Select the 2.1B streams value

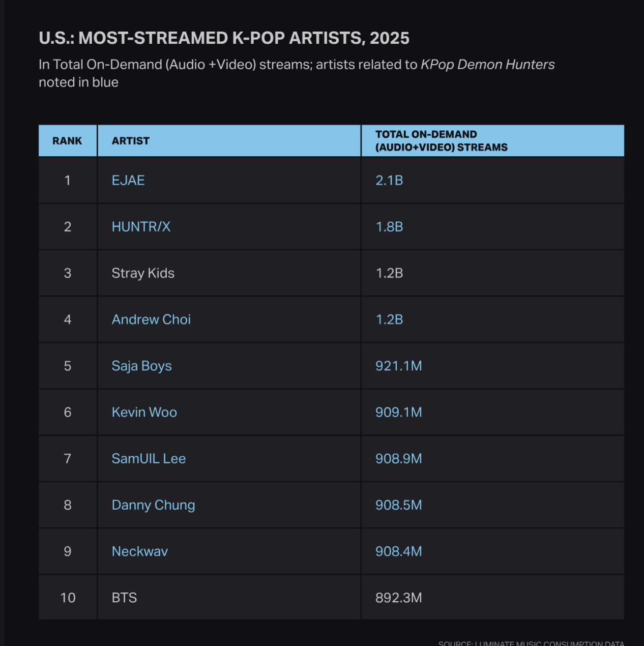pyautogui.click(x=389, y=181)
